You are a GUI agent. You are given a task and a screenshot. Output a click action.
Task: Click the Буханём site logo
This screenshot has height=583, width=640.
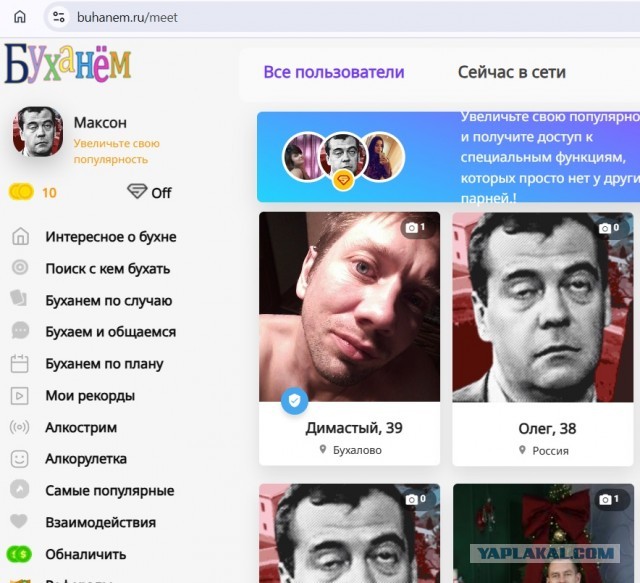pyautogui.click(x=68, y=64)
